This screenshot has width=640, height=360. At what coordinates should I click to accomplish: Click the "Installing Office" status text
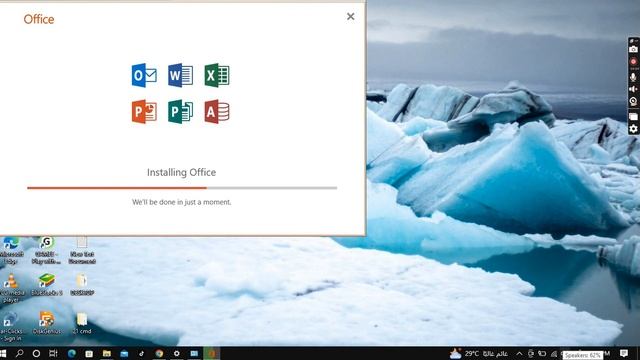point(182,172)
